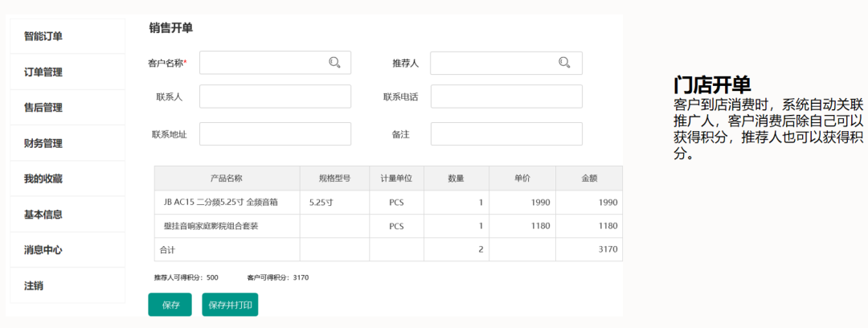Select 售后管理 from the sidebar
Image resolution: width=868 pixels, height=328 pixels.
(x=43, y=108)
